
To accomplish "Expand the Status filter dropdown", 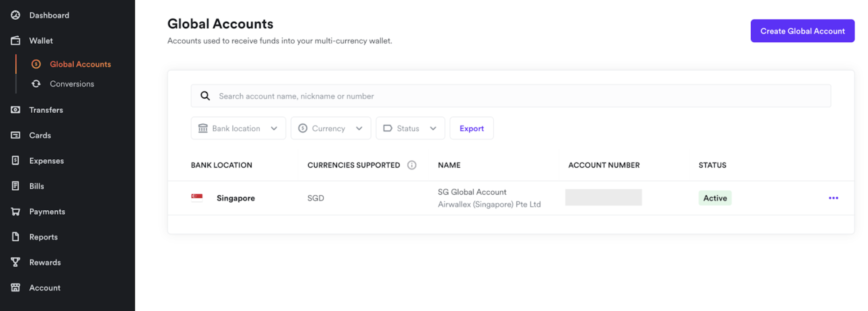I will tap(410, 128).
